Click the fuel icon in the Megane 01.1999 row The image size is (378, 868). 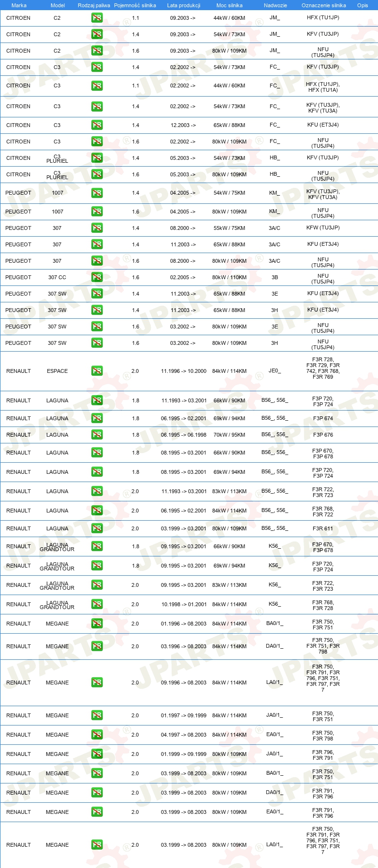97,754
